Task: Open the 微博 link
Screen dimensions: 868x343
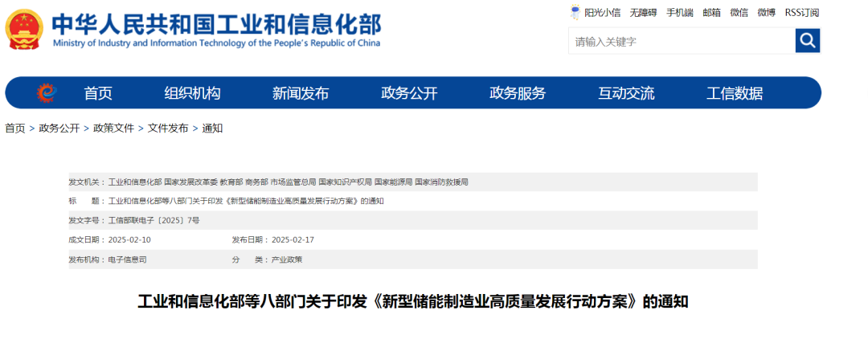Action: tap(767, 13)
